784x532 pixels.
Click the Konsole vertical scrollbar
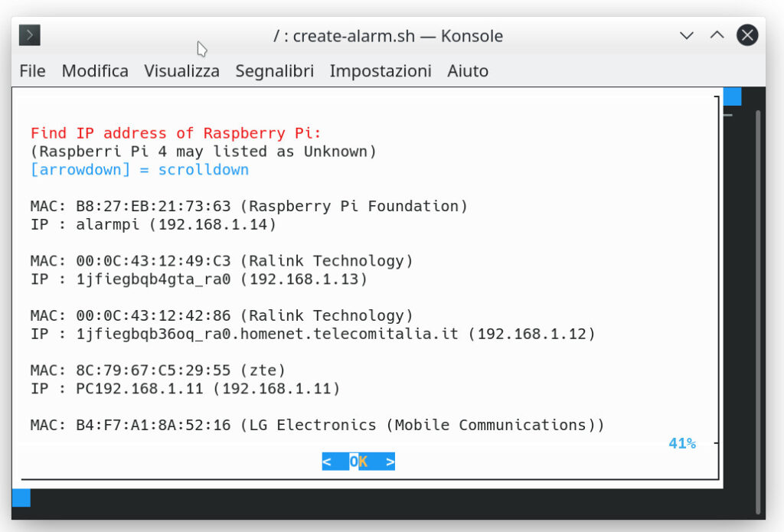(x=758, y=300)
